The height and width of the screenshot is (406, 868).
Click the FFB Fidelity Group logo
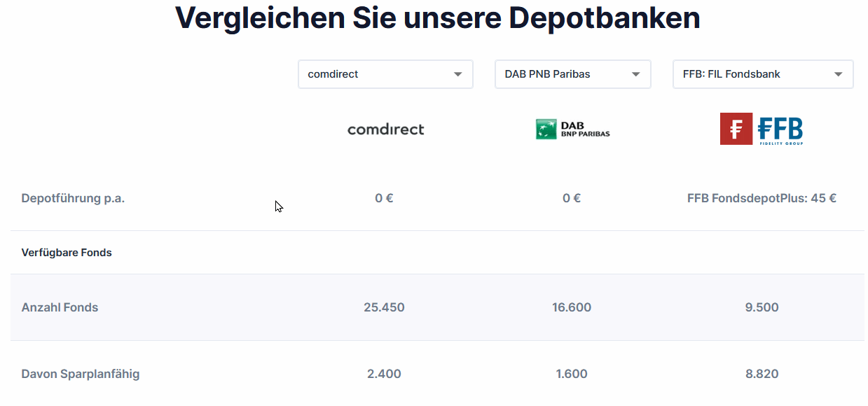pos(762,129)
